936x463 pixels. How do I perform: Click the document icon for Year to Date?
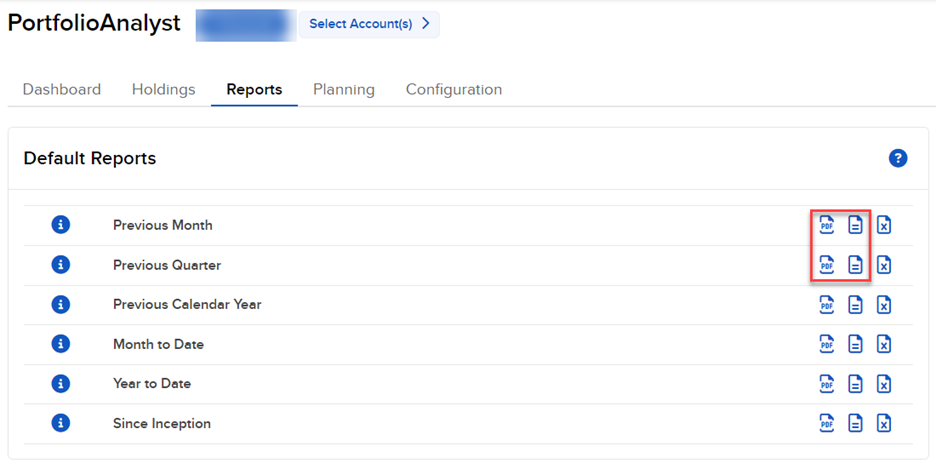(855, 383)
